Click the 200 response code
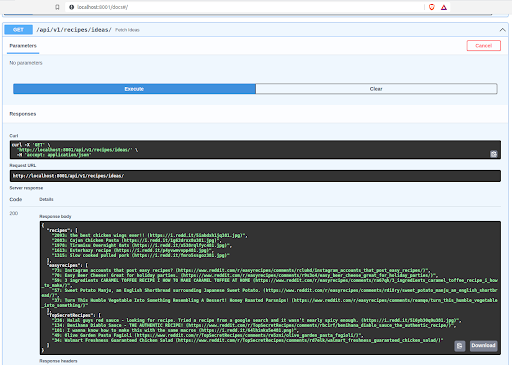This screenshot has width=512, height=365. (x=14, y=213)
